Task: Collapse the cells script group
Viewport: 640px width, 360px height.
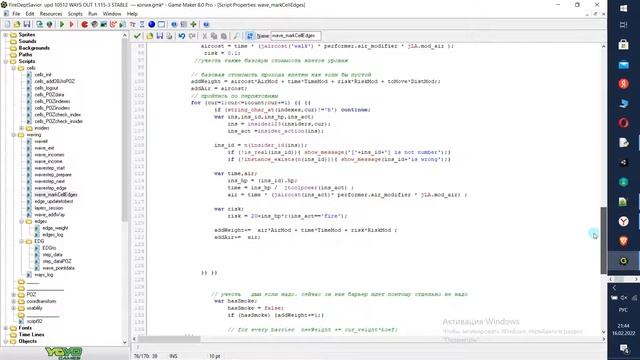Action: tap(13, 68)
